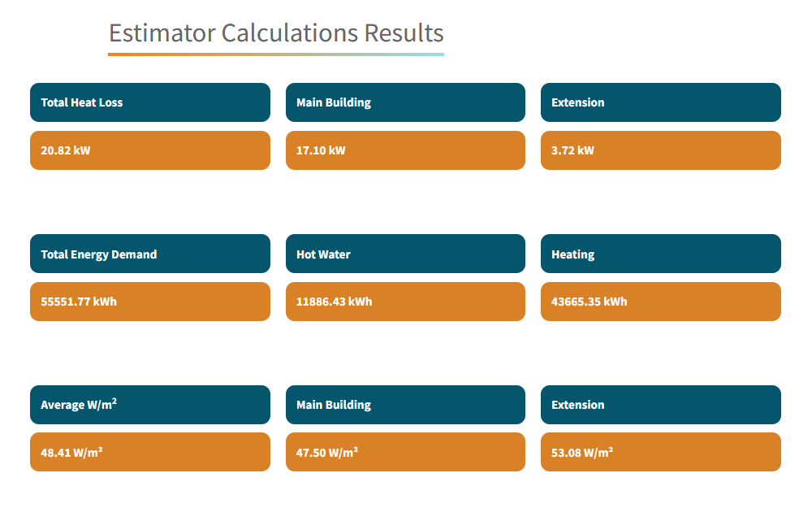Select the 3.72 kW extension value
The width and height of the screenshot is (812, 508).
(x=660, y=150)
